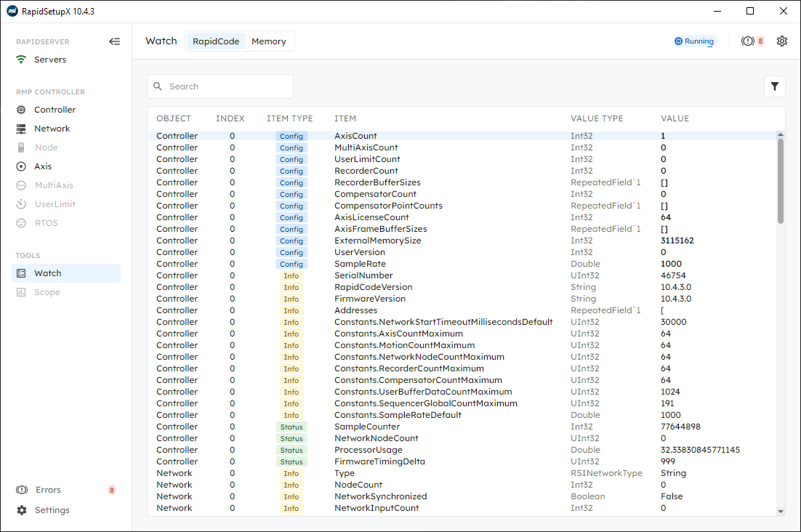This screenshot has width=801, height=532.
Task: Select the RecorderBufferSizes item
Action: 377,182
